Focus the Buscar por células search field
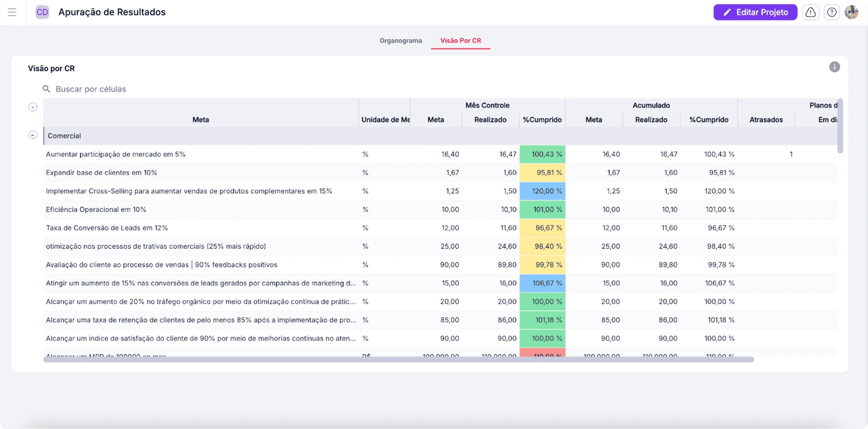The width and height of the screenshot is (868, 429). click(x=91, y=89)
